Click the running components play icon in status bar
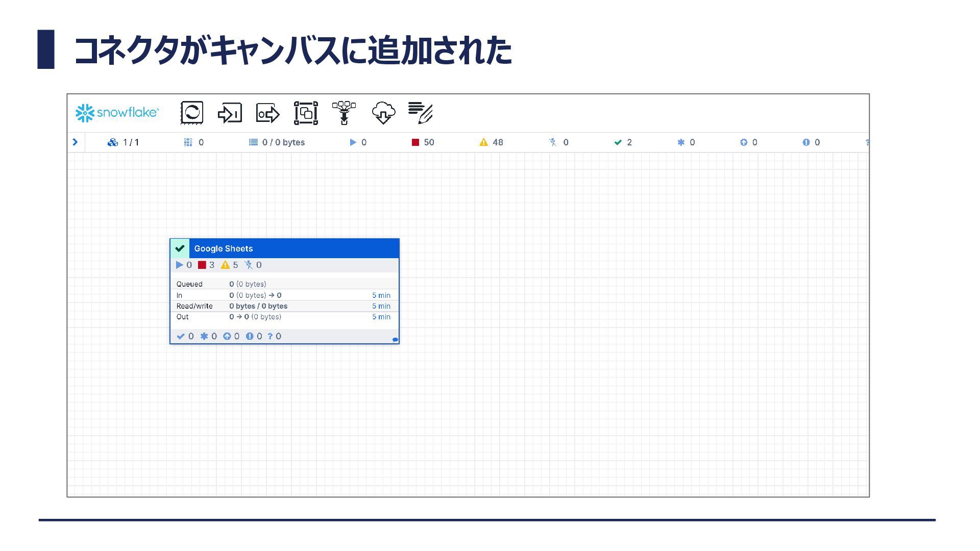Image resolution: width=980 pixels, height=551 pixels. coord(353,142)
